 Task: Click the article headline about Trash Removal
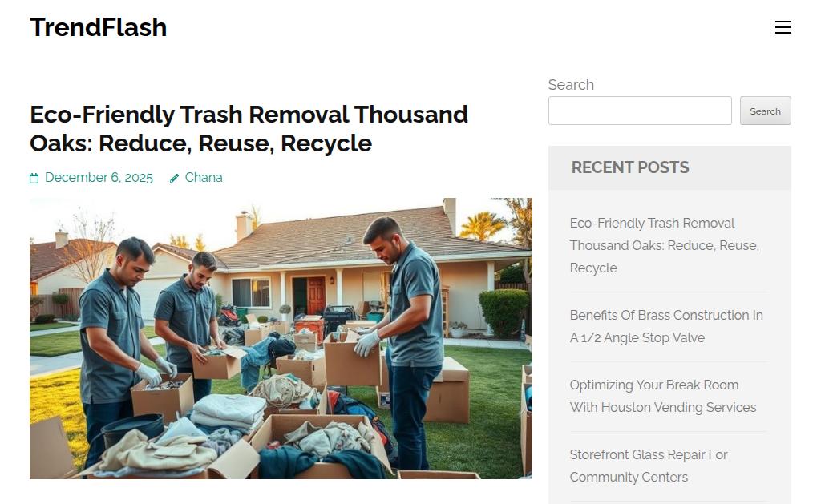249,129
